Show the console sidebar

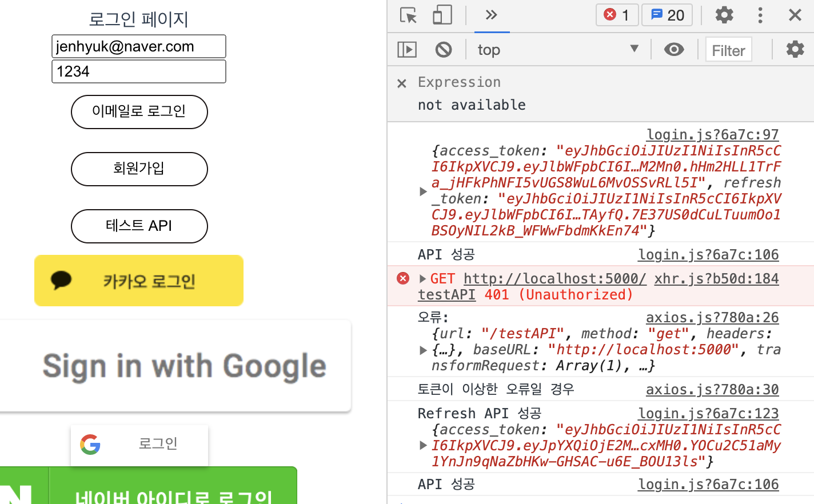point(407,50)
